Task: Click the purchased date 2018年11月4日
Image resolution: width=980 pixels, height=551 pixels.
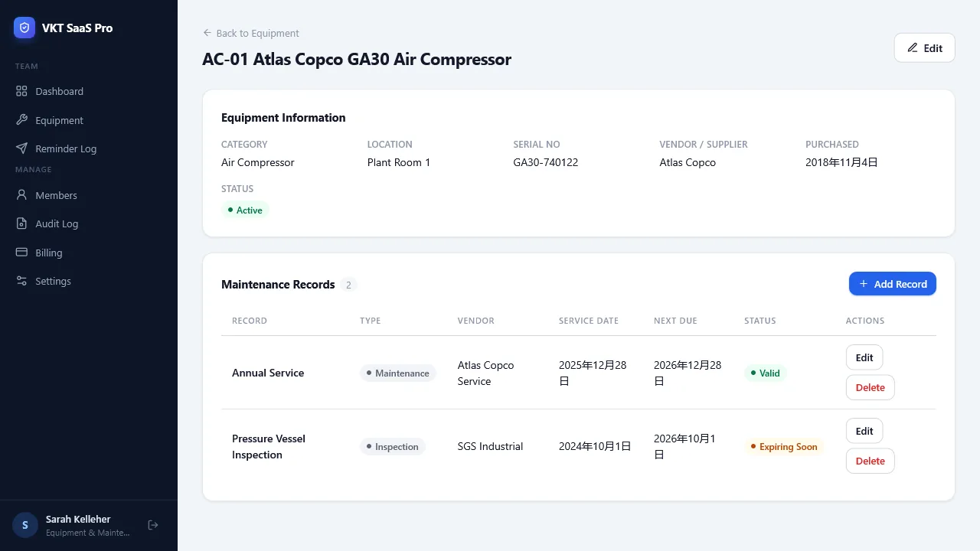Action: [841, 162]
